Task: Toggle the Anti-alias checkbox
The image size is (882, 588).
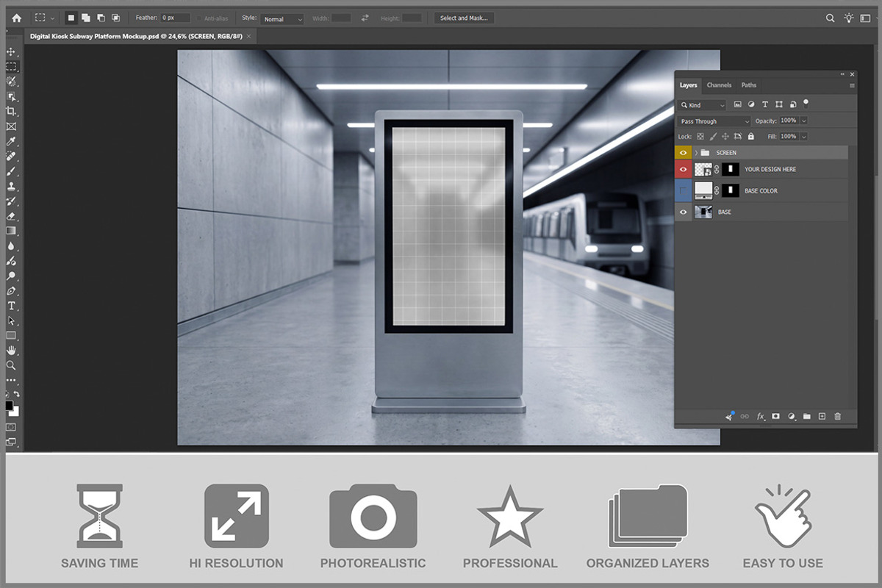Action: (199, 18)
